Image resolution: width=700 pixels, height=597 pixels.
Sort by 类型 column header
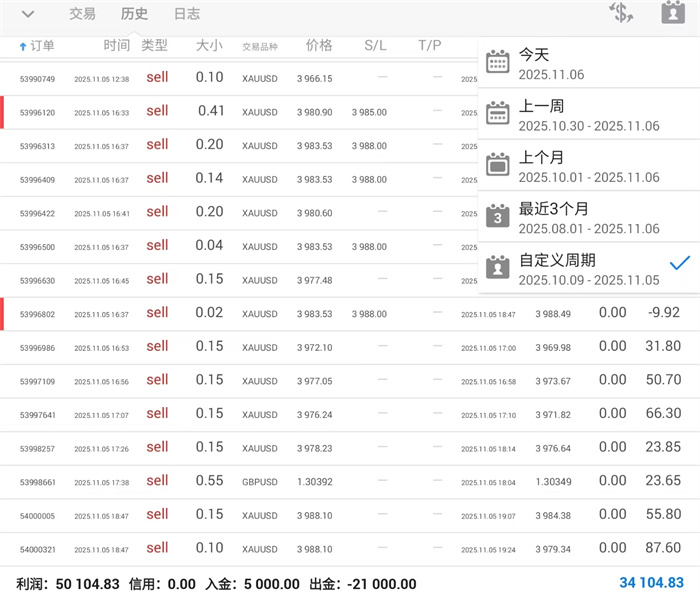point(154,45)
